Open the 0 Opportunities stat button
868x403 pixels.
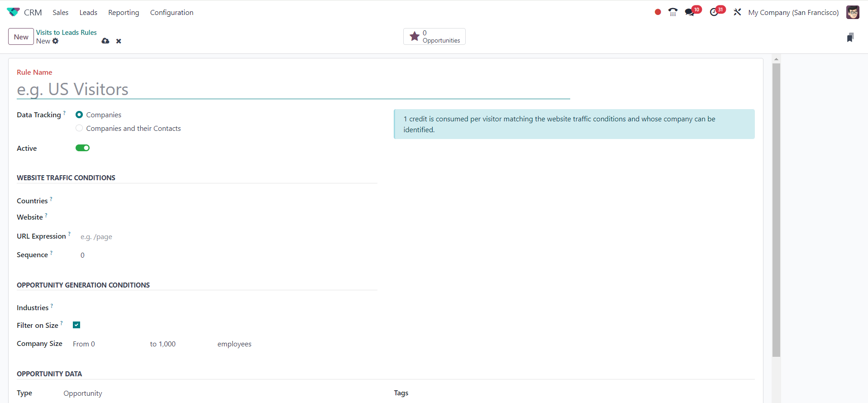(434, 37)
